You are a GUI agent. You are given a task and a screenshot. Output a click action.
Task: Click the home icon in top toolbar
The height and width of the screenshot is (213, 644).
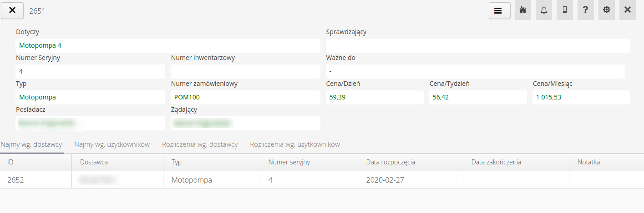(x=523, y=11)
